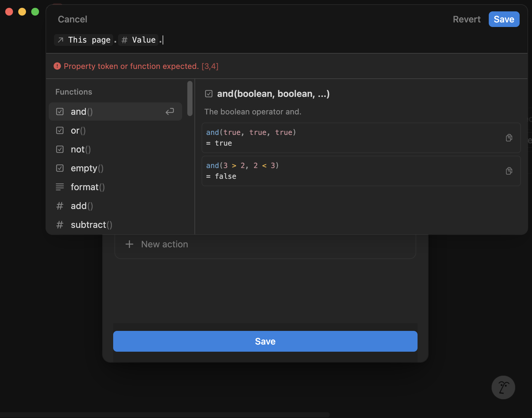532x418 pixels.
Task: Click Cancel to close the formula editor
Action: click(72, 19)
